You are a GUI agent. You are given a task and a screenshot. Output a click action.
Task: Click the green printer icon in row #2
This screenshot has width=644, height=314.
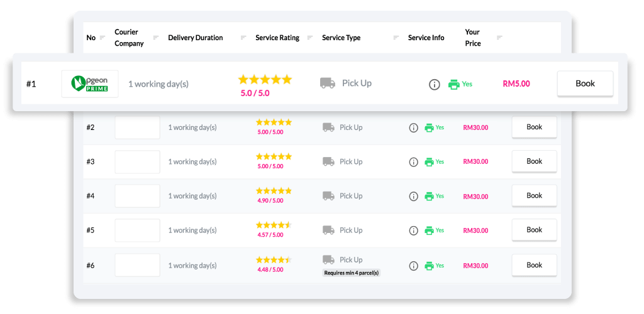pyautogui.click(x=429, y=127)
